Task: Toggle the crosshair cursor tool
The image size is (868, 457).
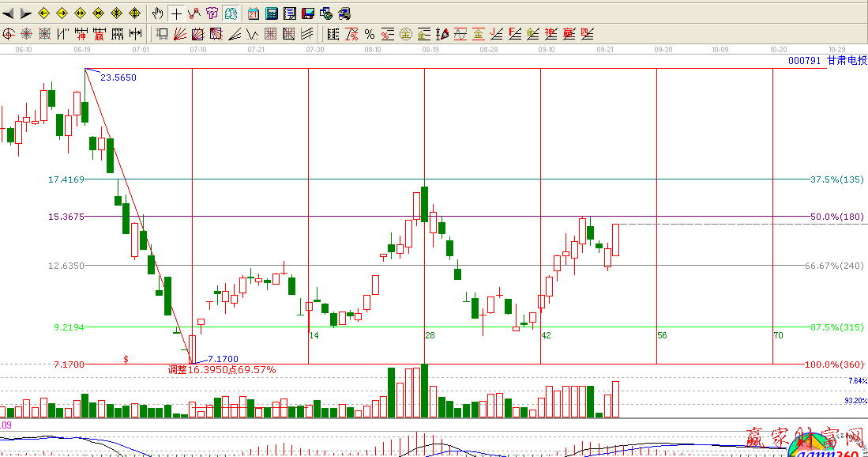Action: pos(176,13)
